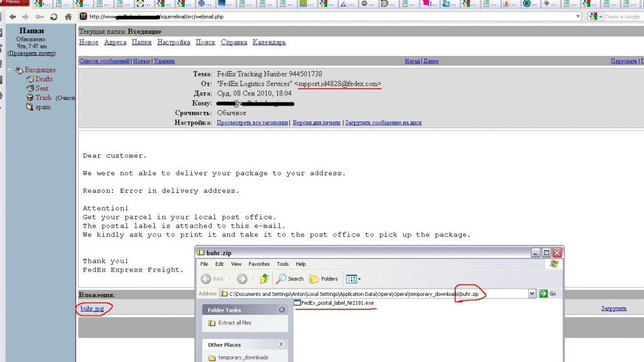Open the Справка link
Viewport: 644px width, 362px height.
234,42
